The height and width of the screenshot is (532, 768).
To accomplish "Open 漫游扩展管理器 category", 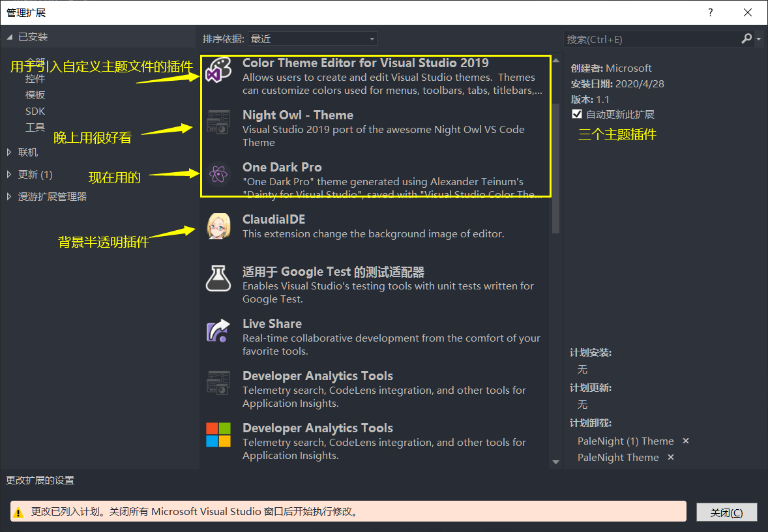I will tap(52, 196).
